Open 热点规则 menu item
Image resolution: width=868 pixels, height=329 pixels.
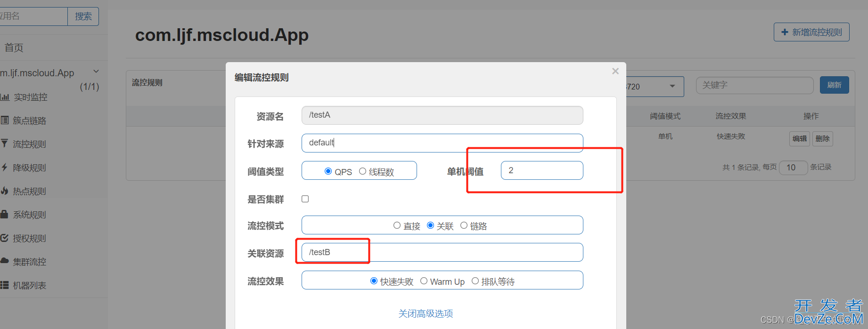click(30, 191)
